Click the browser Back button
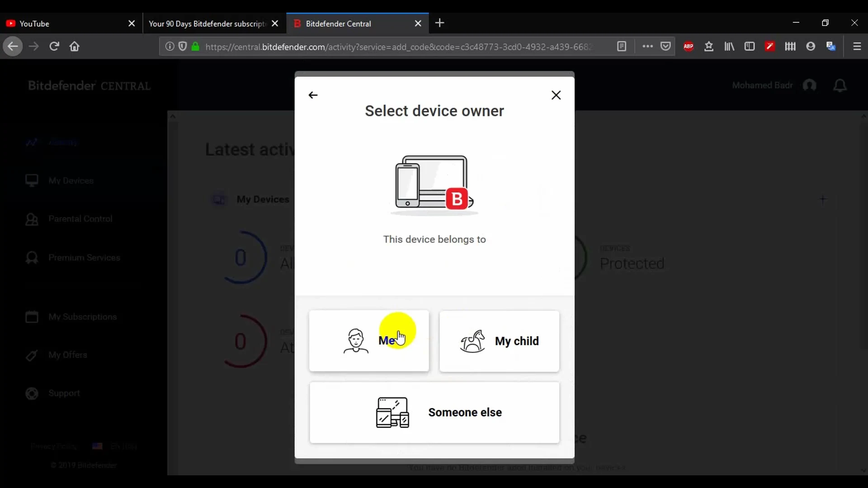Image resolution: width=868 pixels, height=488 pixels. point(13,47)
